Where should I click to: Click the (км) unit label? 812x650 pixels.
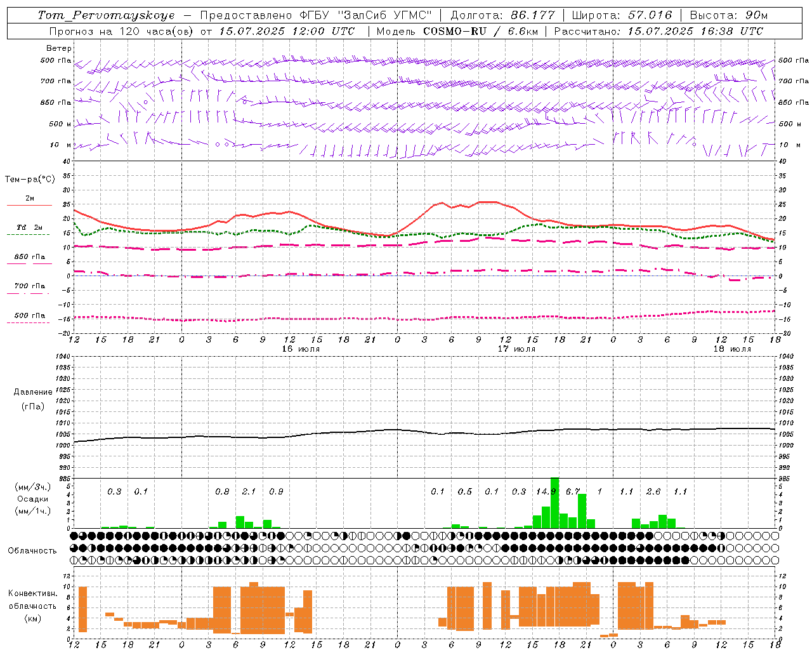coord(33,618)
